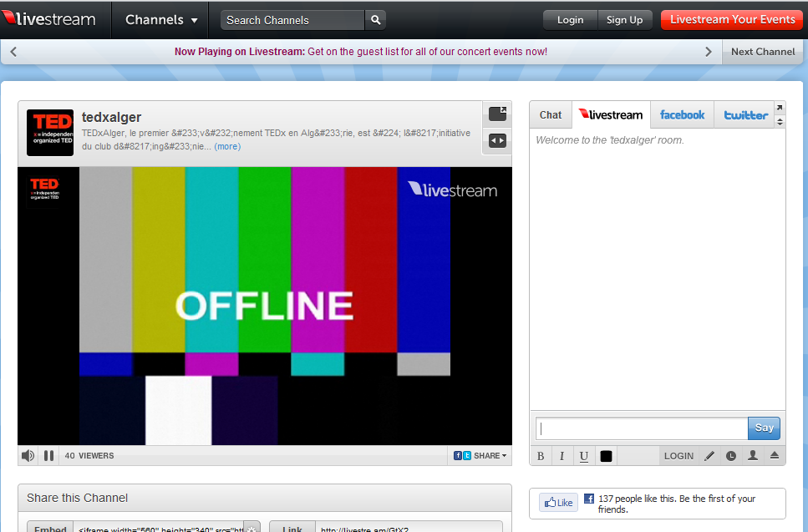Image resolution: width=808 pixels, height=532 pixels.
Task: Expand description with the (more) link
Action: [x=227, y=146]
